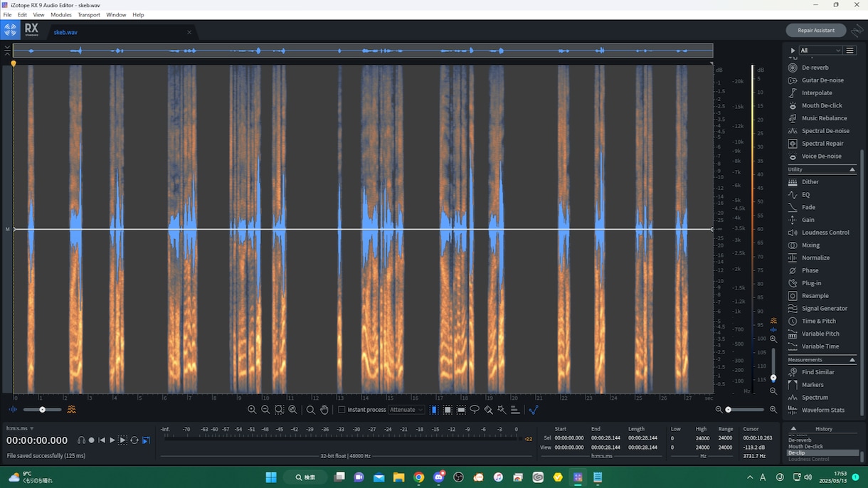Select the Brush selection tool
Viewport: 868px width, 488px height.
(x=488, y=410)
